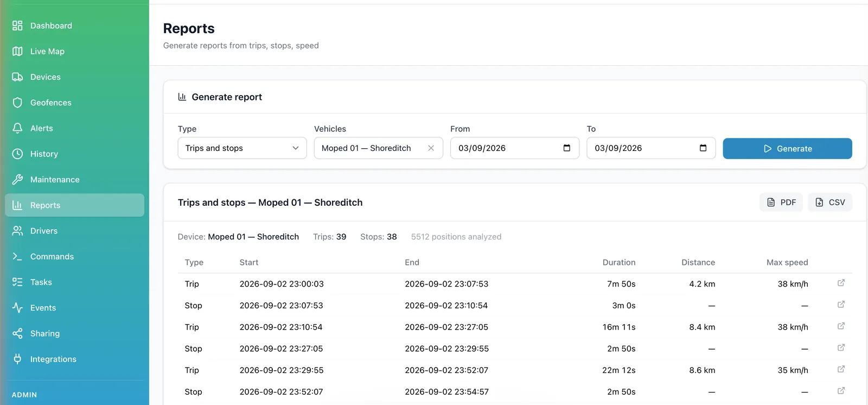The image size is (868, 405).
Task: Click the Distance column header
Action: tap(698, 262)
